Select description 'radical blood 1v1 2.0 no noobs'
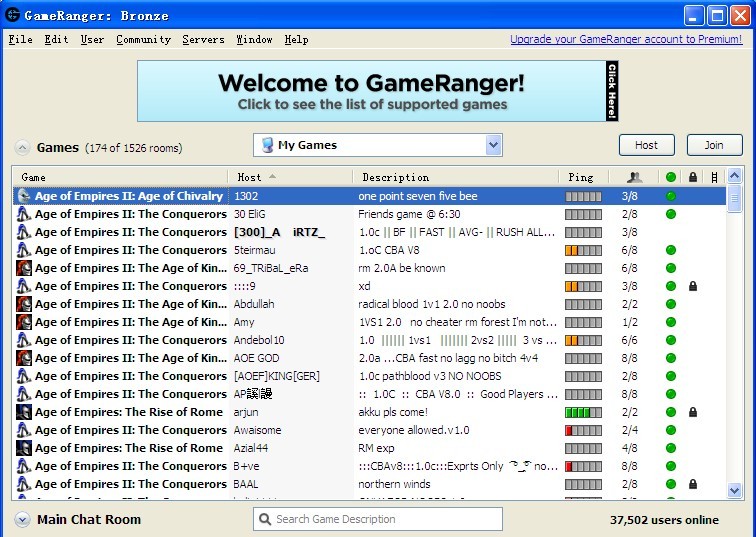 click(x=432, y=304)
